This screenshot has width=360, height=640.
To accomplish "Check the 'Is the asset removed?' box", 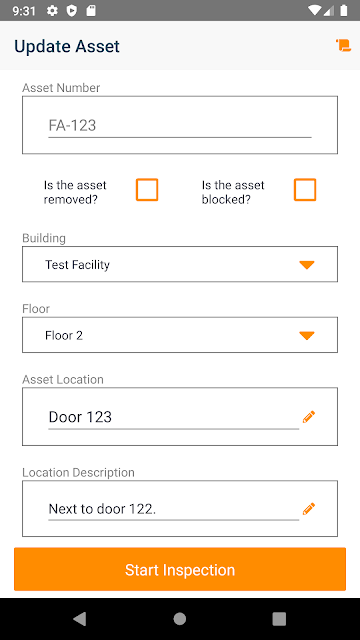I will pyautogui.click(x=147, y=190).
